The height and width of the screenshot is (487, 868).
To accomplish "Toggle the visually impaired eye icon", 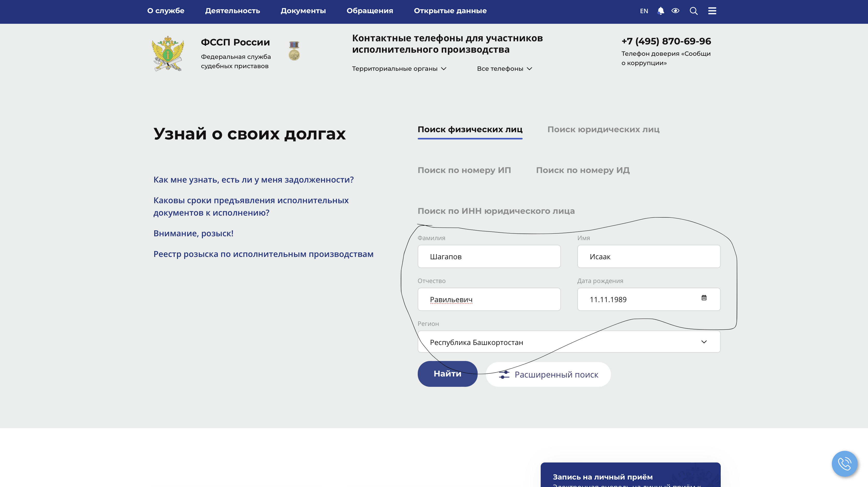I will (x=675, y=11).
